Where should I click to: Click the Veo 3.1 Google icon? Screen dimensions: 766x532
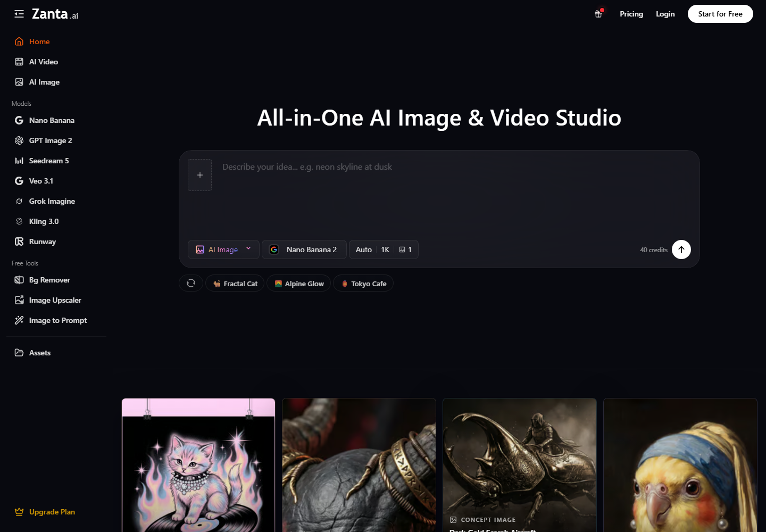click(19, 181)
